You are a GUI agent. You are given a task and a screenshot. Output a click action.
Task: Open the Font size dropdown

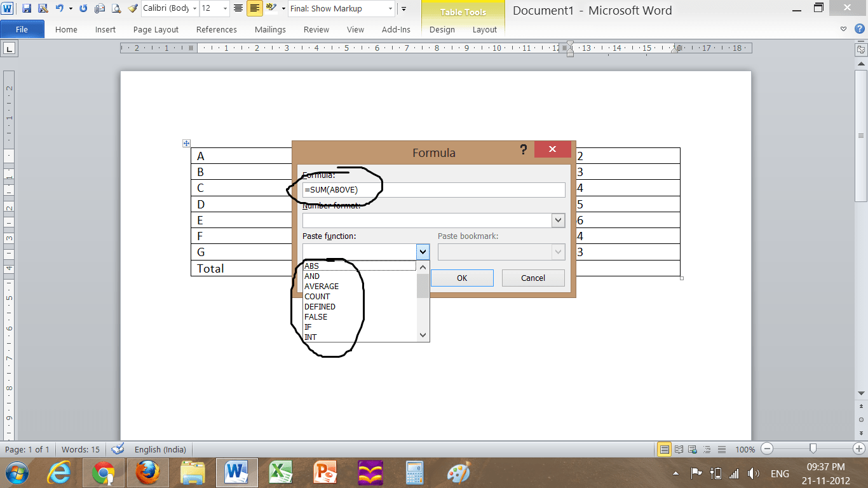pos(225,8)
